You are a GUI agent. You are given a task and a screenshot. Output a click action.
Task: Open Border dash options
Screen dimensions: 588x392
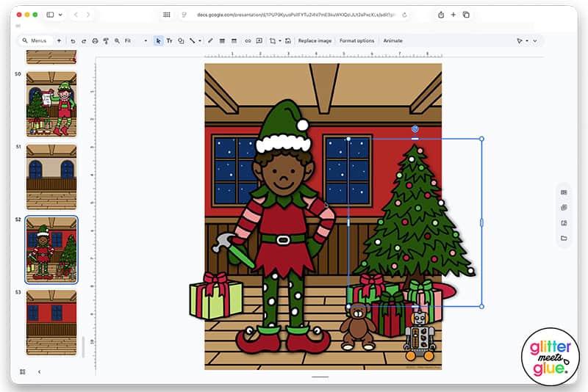tap(234, 41)
